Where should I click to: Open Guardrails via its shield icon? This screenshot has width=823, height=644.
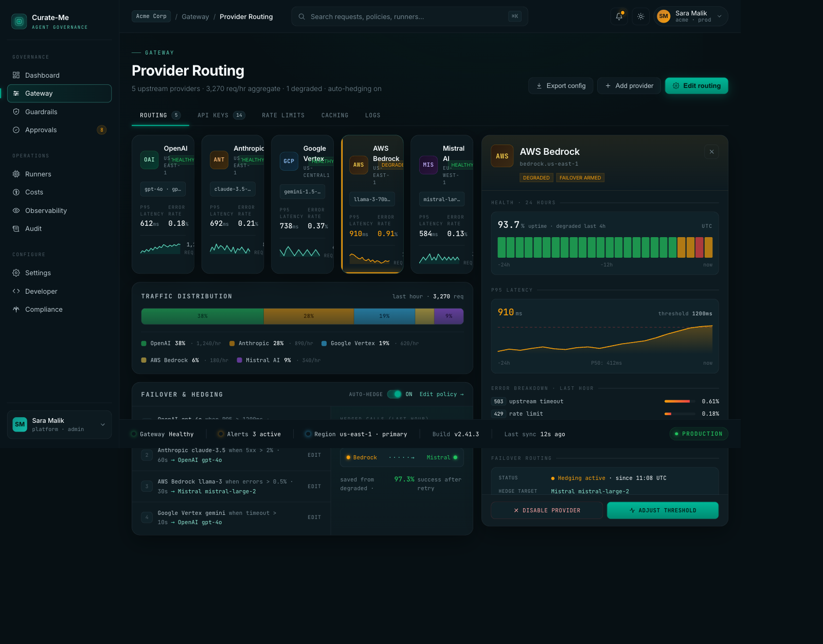click(16, 112)
